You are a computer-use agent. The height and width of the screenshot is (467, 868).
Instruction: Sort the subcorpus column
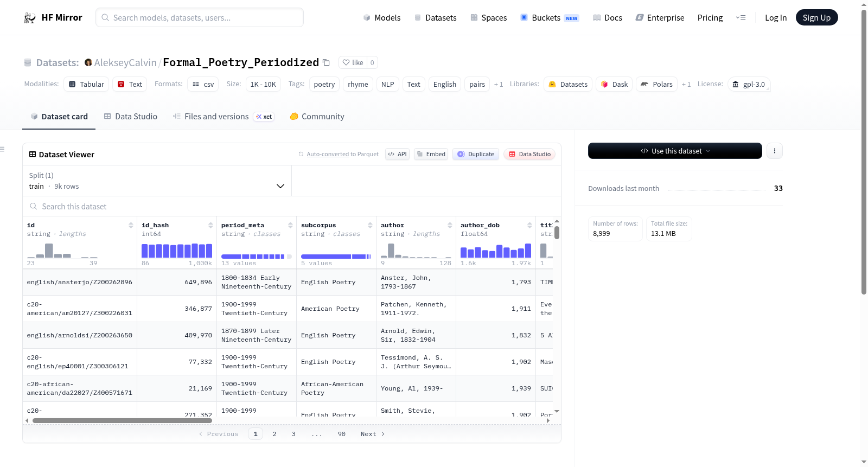coord(370,225)
